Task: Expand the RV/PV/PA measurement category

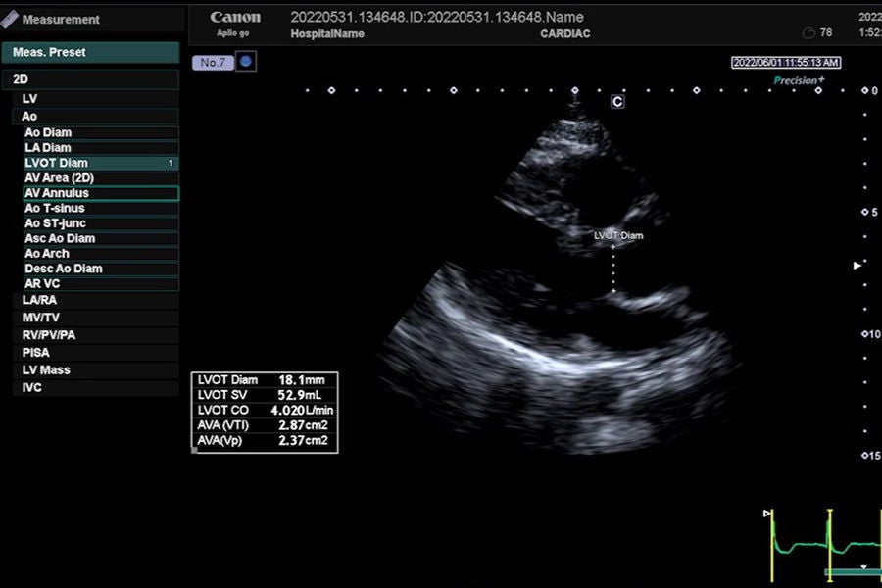Action: pos(95,335)
